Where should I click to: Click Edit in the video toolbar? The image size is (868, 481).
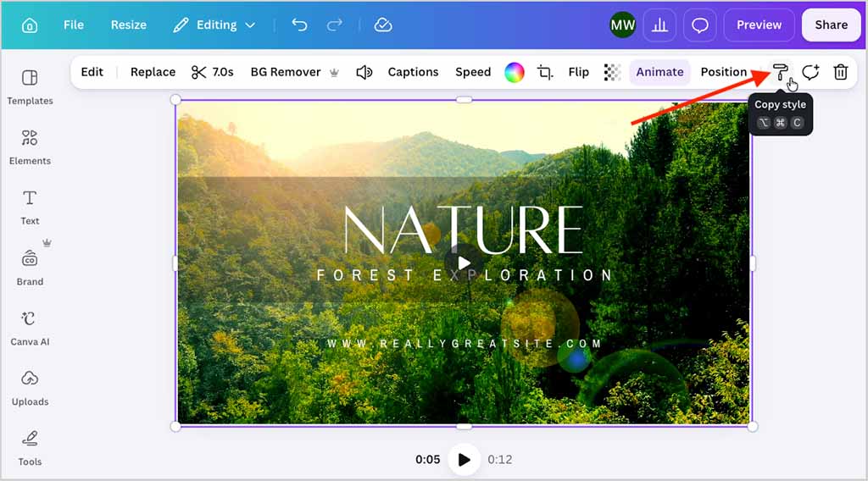click(x=92, y=72)
